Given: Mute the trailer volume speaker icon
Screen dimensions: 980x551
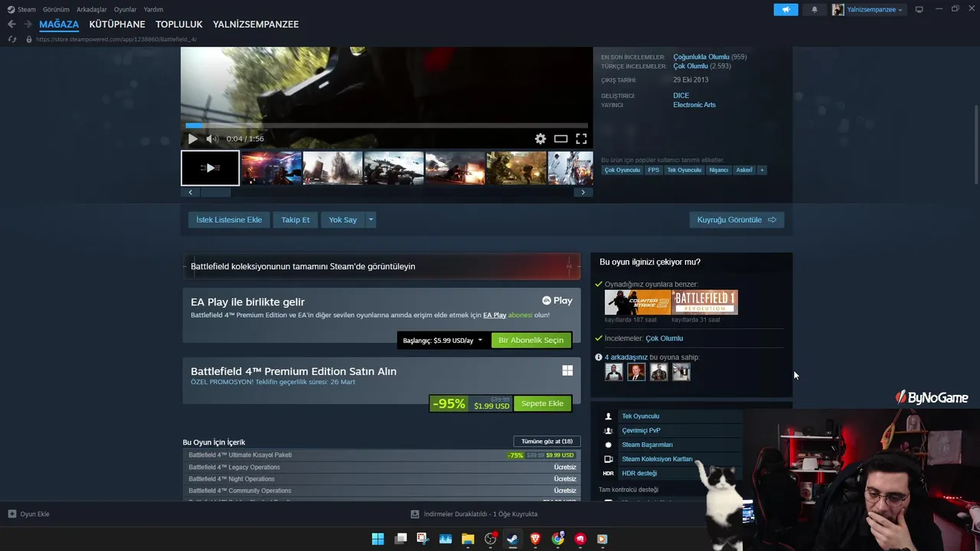Looking at the screenshot, I should click(x=212, y=139).
